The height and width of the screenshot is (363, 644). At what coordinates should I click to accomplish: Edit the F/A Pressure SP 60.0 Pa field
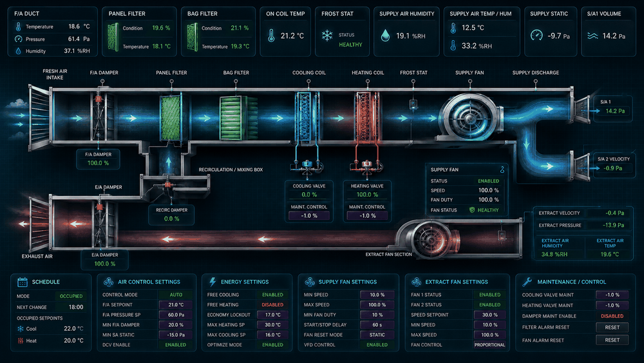pyautogui.click(x=176, y=315)
